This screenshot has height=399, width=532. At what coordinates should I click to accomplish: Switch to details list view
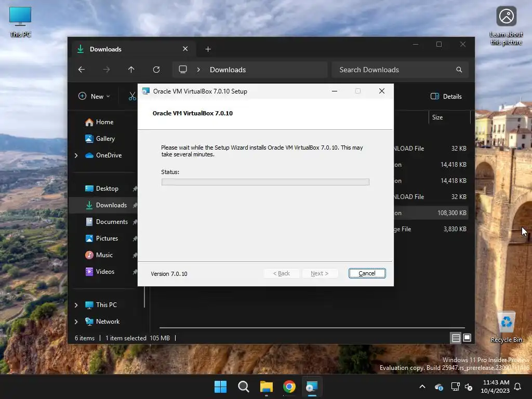(x=456, y=338)
